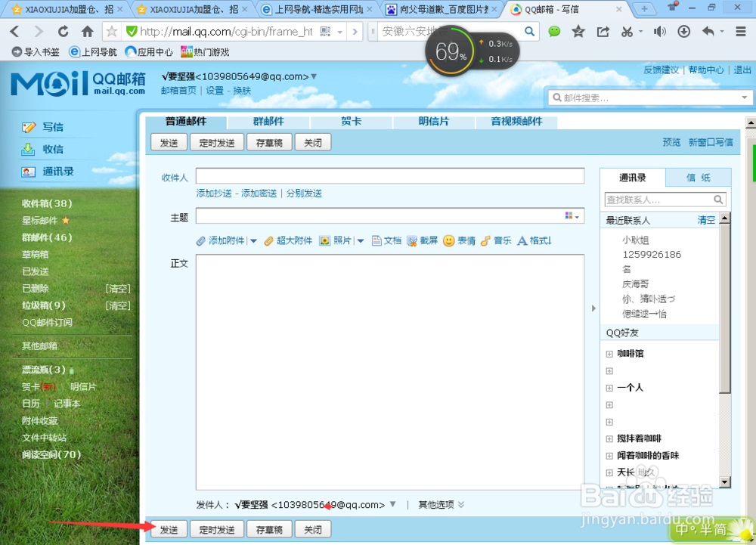Click the undo closed tab arrow icon
This screenshot has width=756, height=545.
coord(708,32)
